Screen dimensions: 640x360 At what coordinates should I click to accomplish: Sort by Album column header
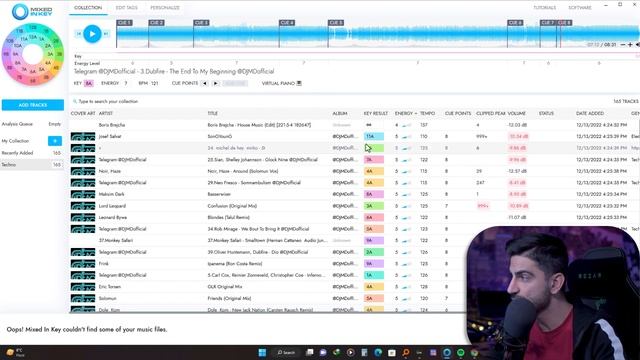[340, 113]
